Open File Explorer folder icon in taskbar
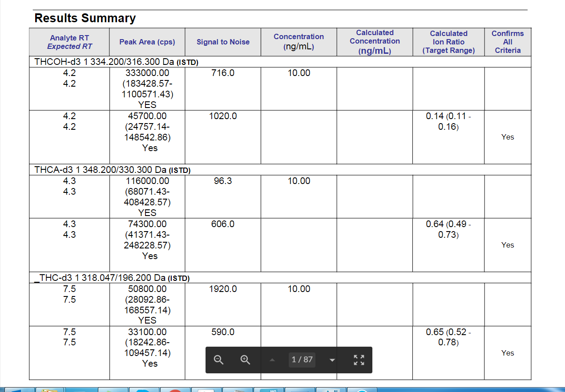The height and width of the screenshot is (392, 565). 49,390
